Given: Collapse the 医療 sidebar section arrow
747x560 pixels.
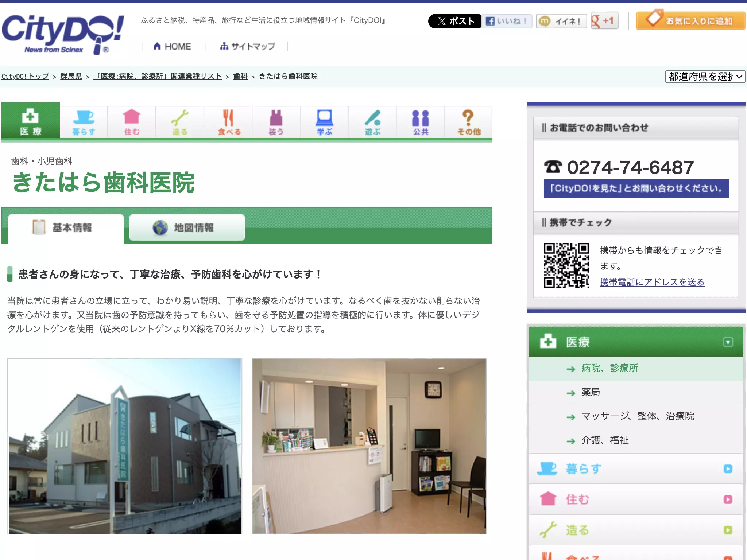Looking at the screenshot, I should (x=728, y=342).
